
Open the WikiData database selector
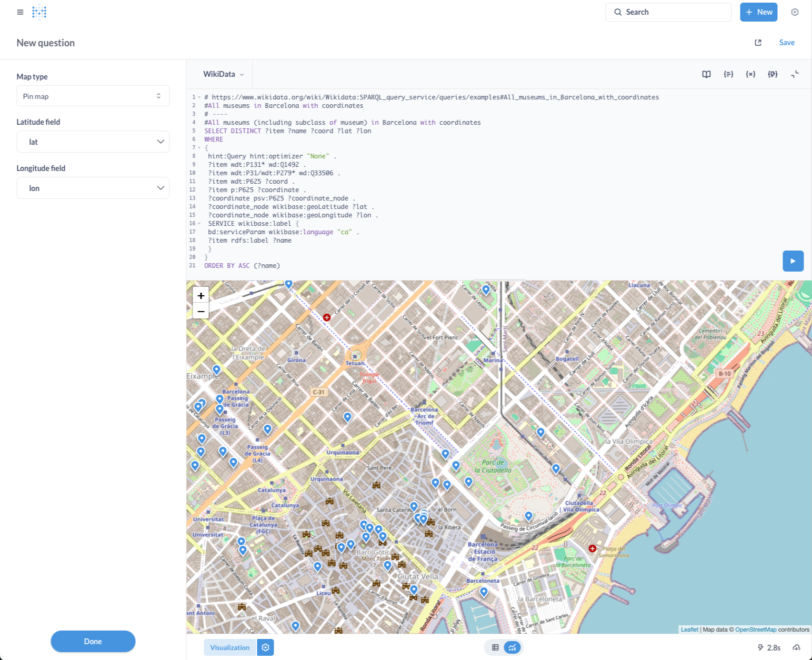click(223, 74)
